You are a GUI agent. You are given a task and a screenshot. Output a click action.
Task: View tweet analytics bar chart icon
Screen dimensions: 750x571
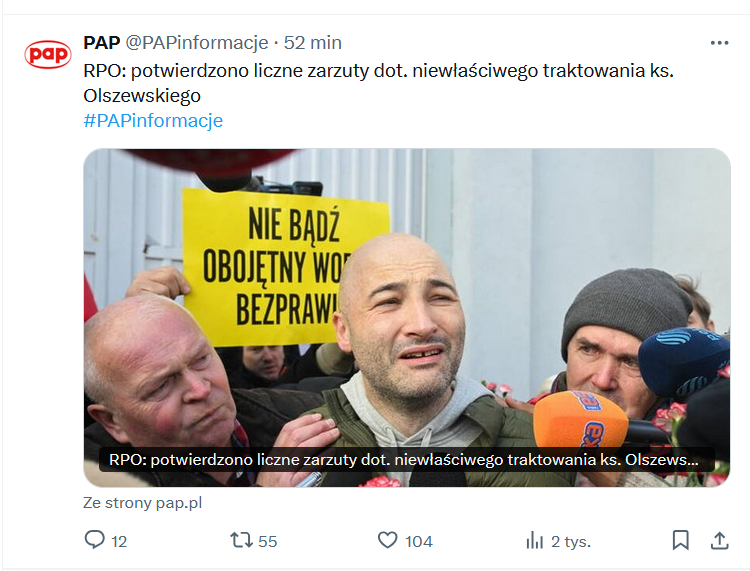534,541
